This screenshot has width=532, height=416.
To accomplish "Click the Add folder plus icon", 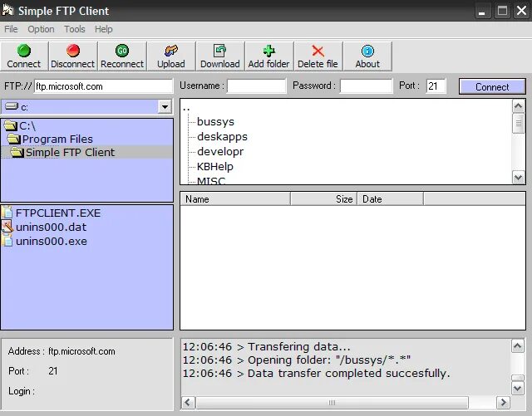I will pyautogui.click(x=269, y=51).
